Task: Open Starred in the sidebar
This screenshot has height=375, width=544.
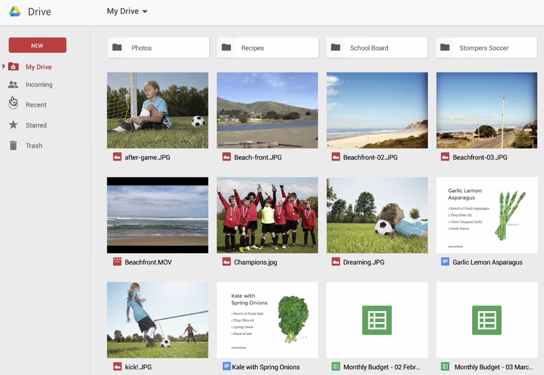Action: (36, 125)
